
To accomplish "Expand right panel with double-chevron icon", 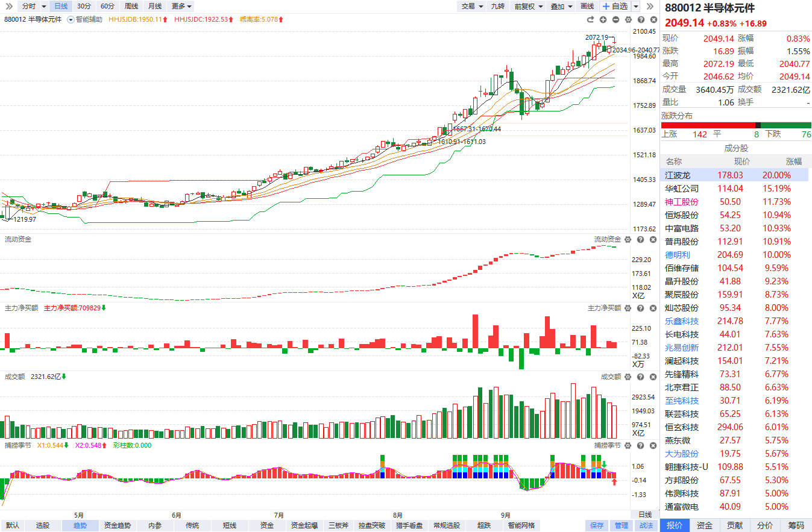I will (x=650, y=6).
